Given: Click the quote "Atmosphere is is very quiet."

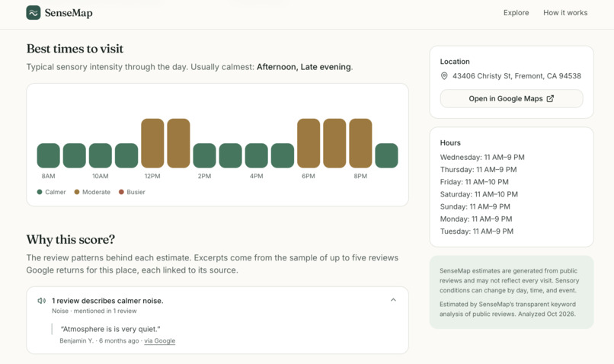Looking at the screenshot, I should [110, 329].
